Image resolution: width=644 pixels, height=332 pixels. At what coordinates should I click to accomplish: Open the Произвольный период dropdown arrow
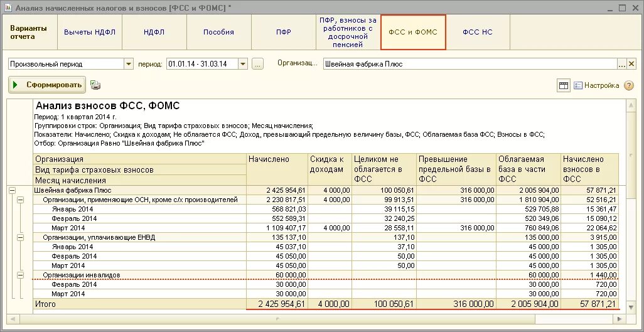(x=129, y=64)
